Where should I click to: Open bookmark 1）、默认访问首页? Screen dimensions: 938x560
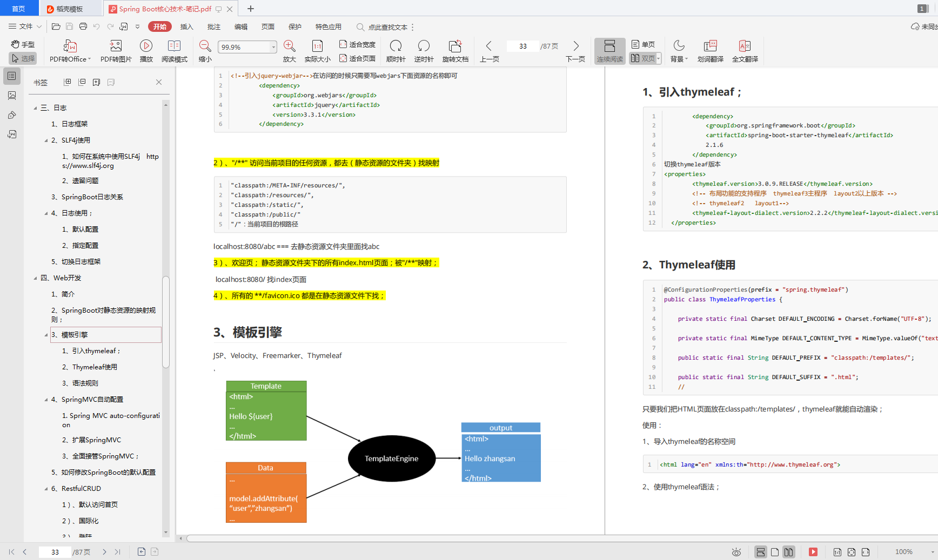pyautogui.click(x=89, y=505)
